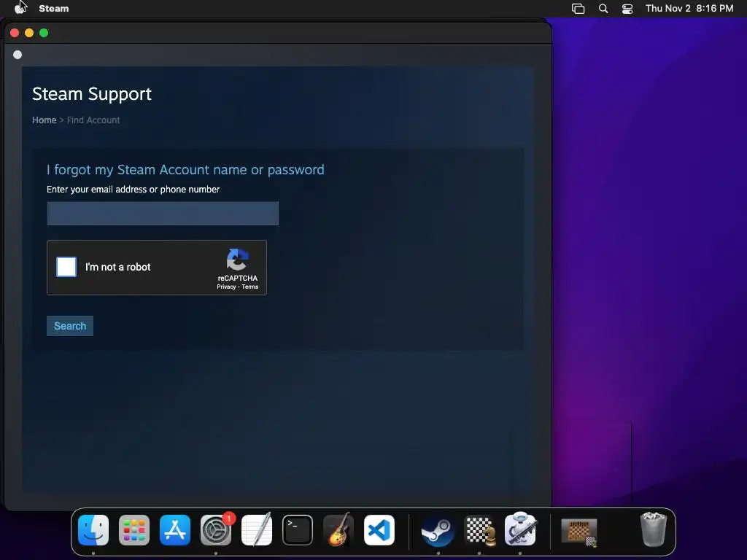Screen dimensions: 747x560
Task: Open reCAPTCHA Terms link
Action: click(x=250, y=287)
